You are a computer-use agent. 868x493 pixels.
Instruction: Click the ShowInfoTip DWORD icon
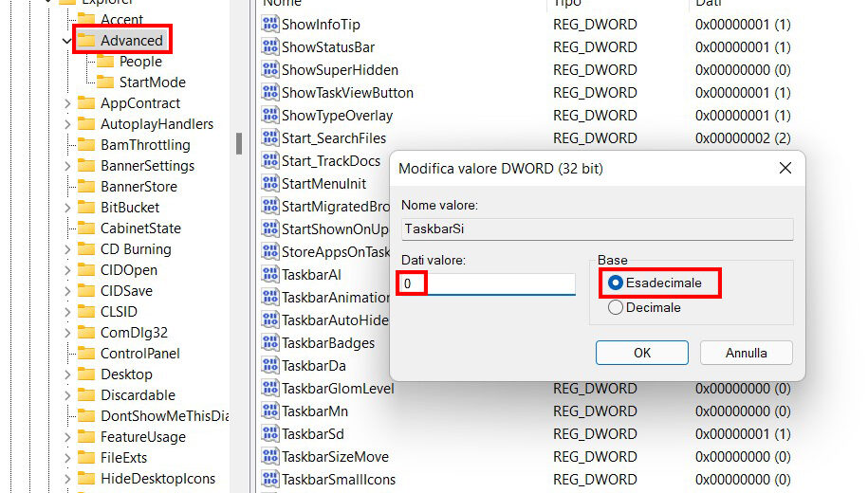pos(270,25)
